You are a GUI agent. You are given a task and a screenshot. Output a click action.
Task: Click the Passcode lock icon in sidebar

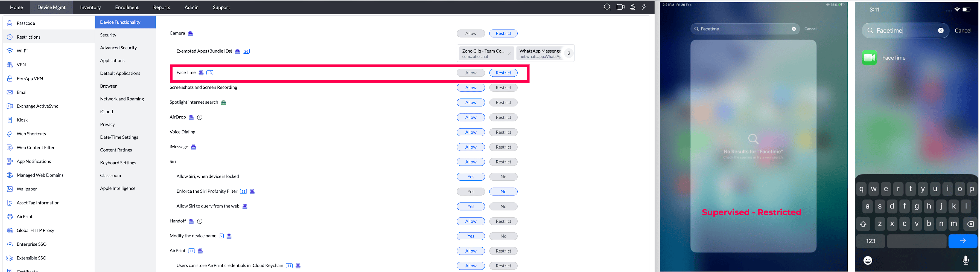[x=10, y=23]
